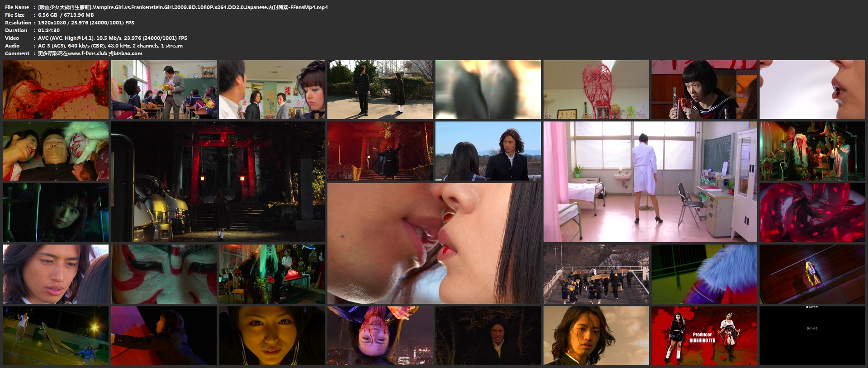Select the students on rooftop stairs thumbnail

[596, 274]
